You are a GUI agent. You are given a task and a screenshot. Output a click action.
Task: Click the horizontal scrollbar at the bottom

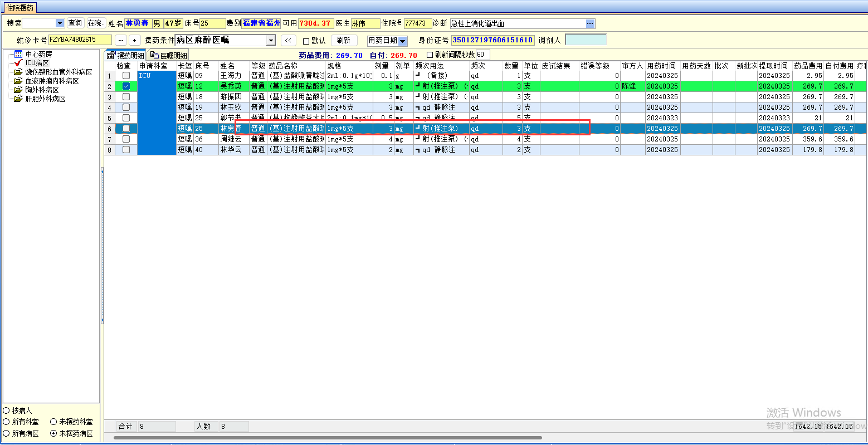(328, 438)
